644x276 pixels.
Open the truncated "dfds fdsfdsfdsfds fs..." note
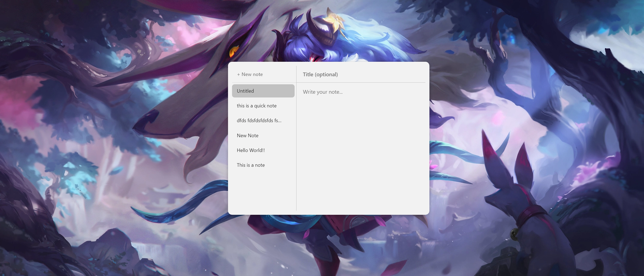coord(259,121)
